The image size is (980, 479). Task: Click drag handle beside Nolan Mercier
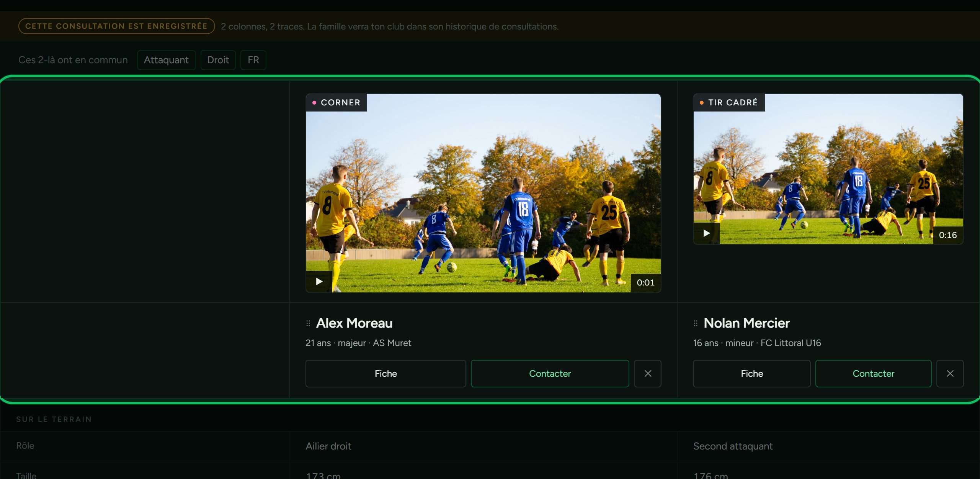pyautogui.click(x=696, y=323)
